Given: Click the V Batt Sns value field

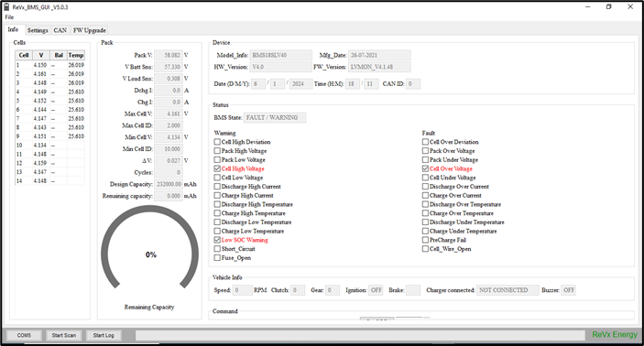Looking at the screenshot, I should [169, 67].
